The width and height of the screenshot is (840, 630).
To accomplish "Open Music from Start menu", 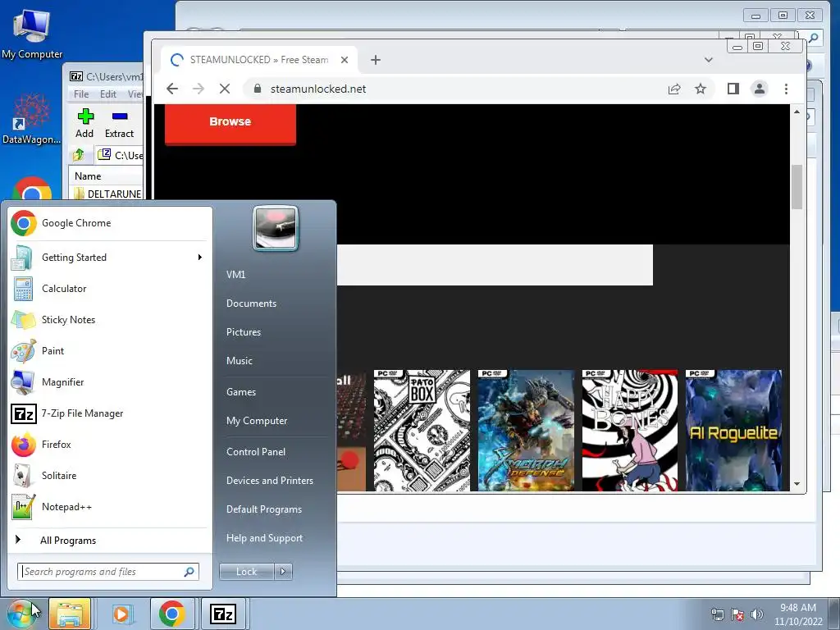I will 240,361.
